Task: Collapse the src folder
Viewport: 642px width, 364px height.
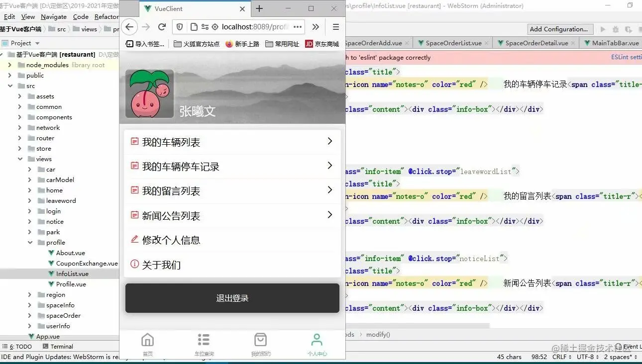Action: [9, 86]
